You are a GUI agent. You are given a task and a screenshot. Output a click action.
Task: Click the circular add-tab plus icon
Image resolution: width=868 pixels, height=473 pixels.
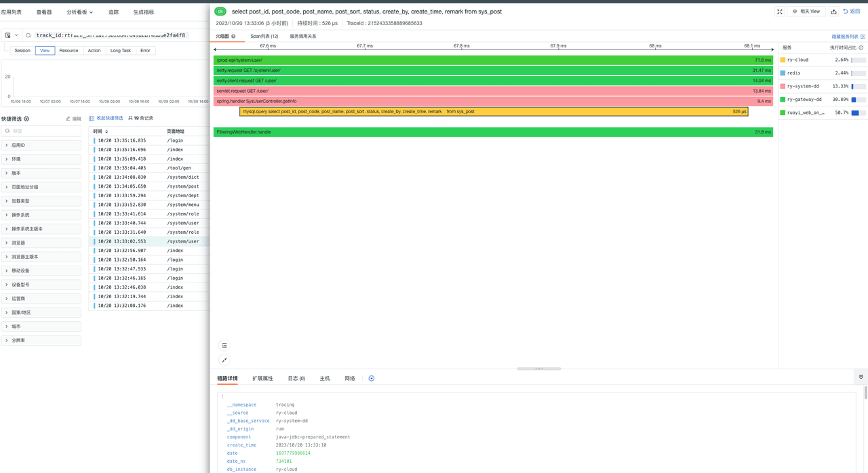click(372, 379)
